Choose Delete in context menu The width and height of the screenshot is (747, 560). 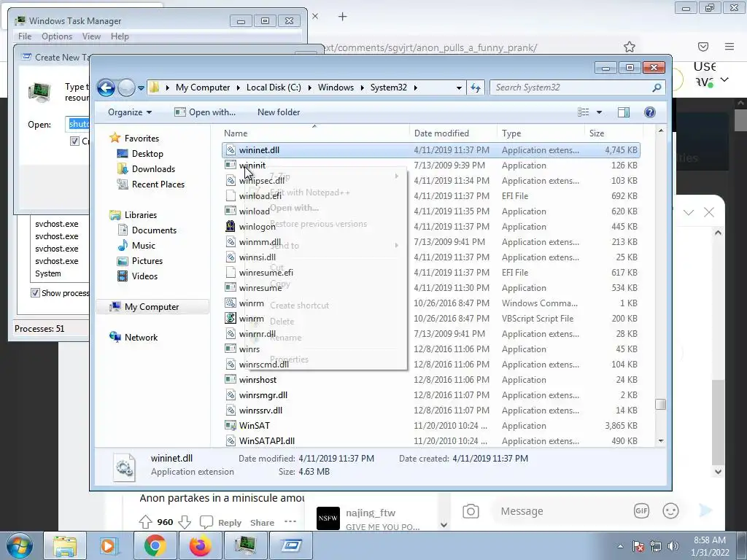(282, 322)
